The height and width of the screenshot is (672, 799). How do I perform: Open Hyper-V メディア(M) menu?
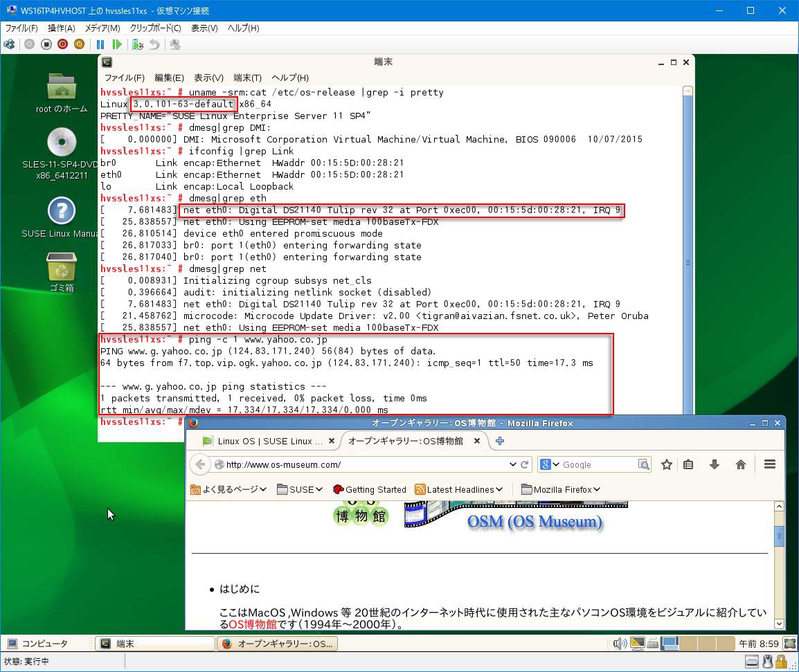[x=102, y=28]
